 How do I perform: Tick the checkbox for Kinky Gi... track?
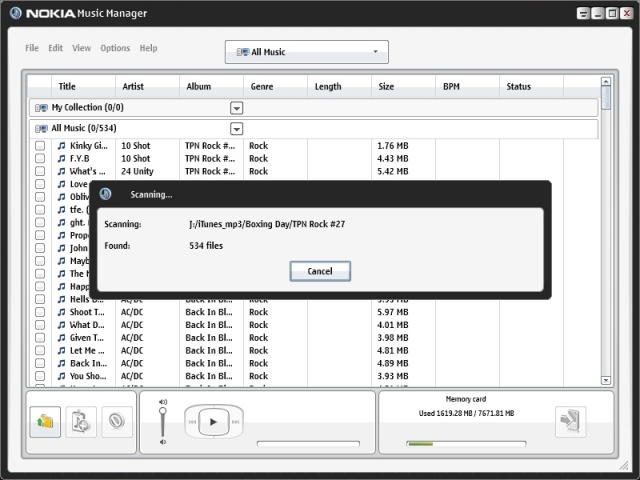(40, 146)
